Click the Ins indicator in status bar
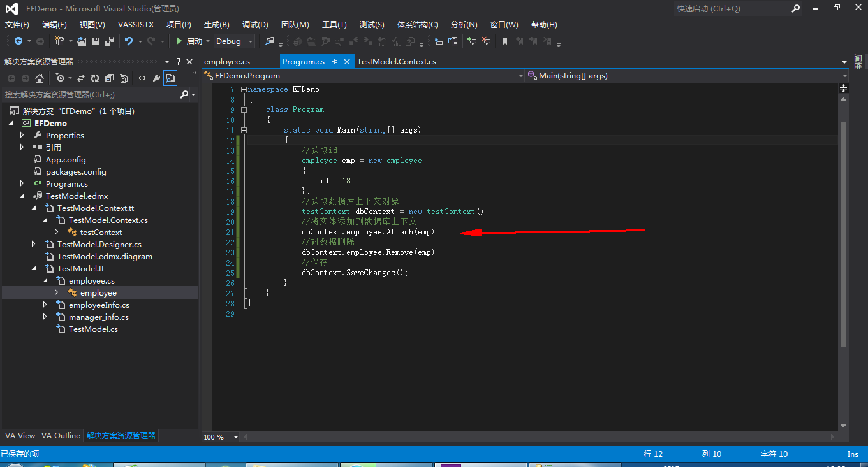Viewport: 868px width, 467px height. point(853,454)
